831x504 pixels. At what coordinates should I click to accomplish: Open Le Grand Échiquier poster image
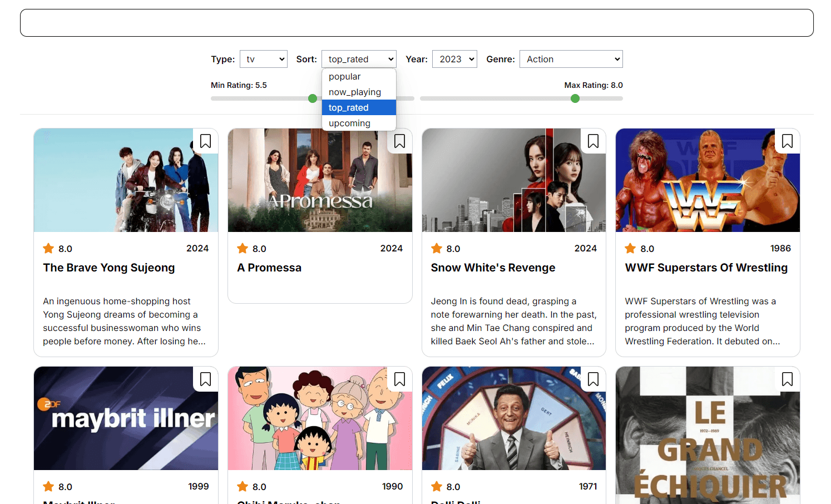(x=708, y=435)
